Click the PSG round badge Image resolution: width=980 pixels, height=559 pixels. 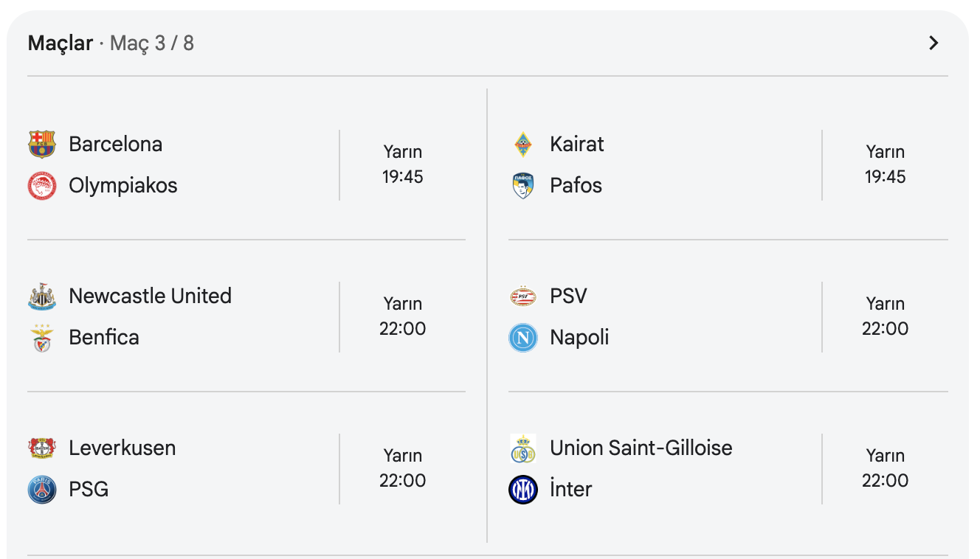pyautogui.click(x=42, y=490)
